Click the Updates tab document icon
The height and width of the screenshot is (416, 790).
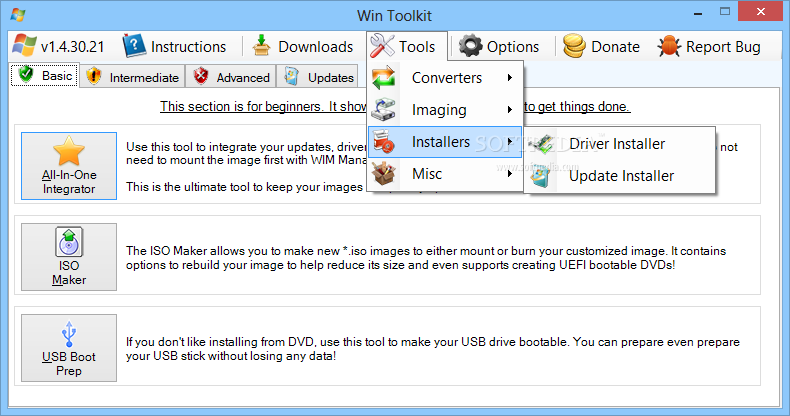291,76
